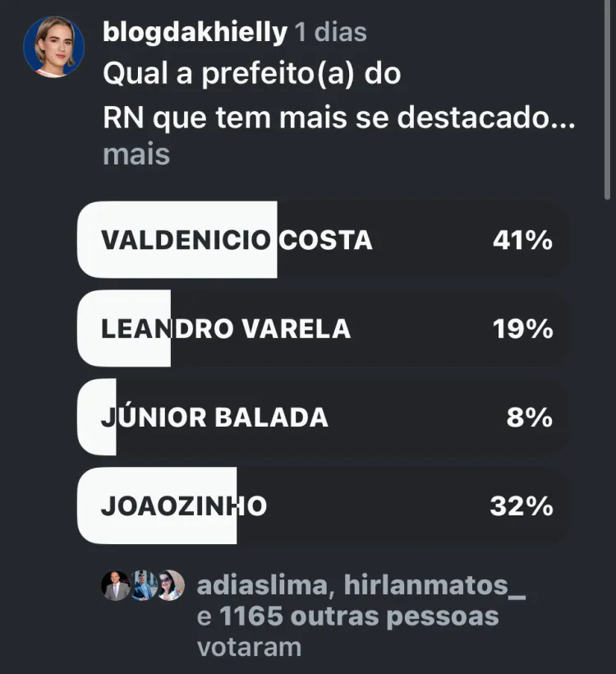This screenshot has width=616, height=674.
Task: Expand caption with the 'mais' link
Action: [136, 155]
